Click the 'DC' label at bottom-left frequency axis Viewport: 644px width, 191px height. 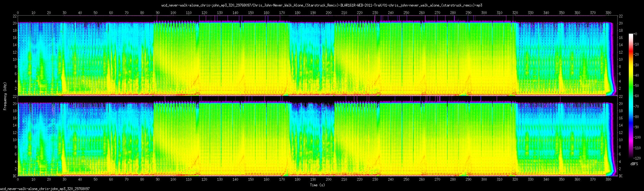[15, 176]
